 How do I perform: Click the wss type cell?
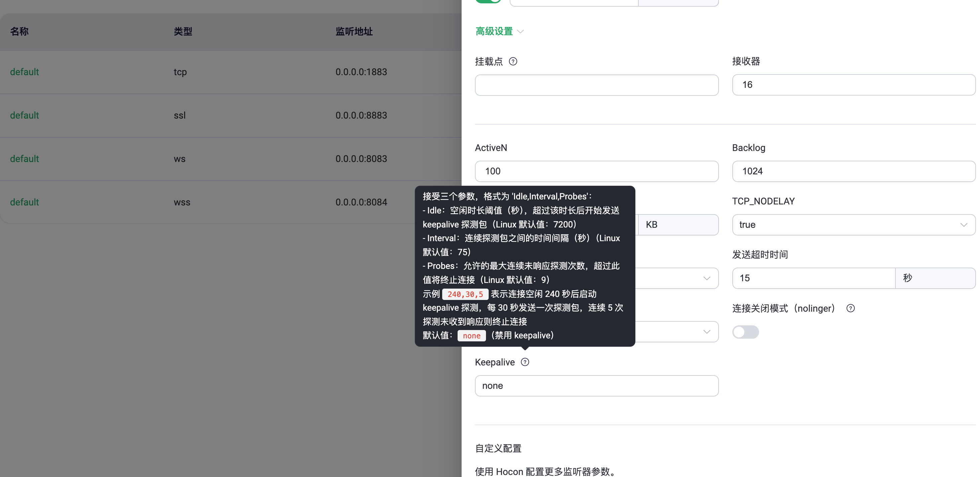(x=182, y=202)
